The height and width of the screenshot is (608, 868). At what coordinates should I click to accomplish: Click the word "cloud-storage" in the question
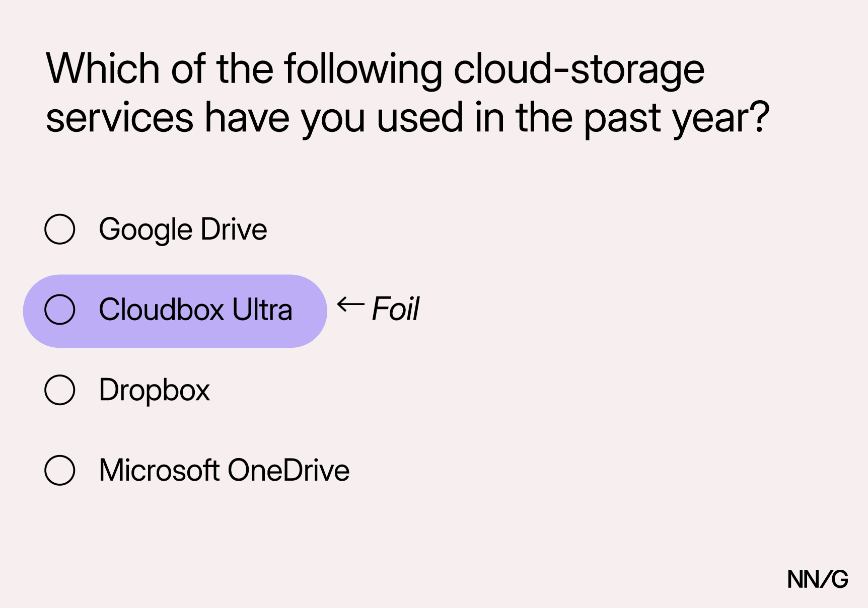point(579,69)
